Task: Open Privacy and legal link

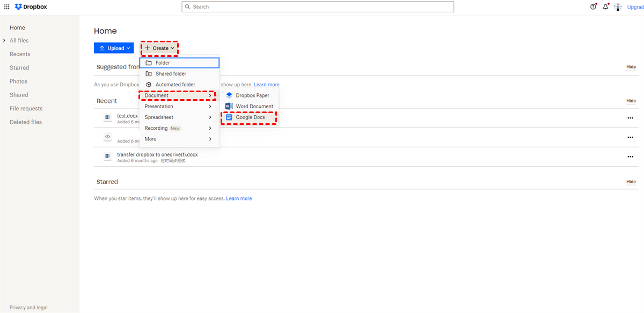Action: pyautogui.click(x=28, y=308)
